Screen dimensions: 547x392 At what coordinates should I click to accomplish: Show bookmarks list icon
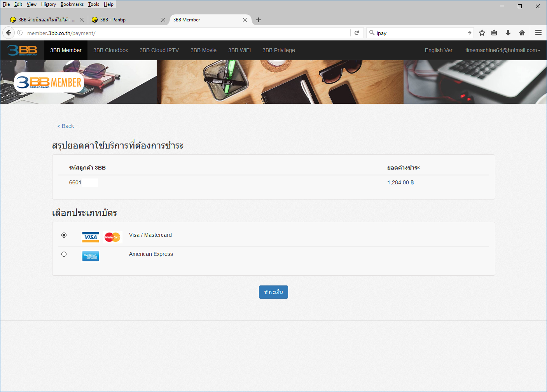pos(495,33)
